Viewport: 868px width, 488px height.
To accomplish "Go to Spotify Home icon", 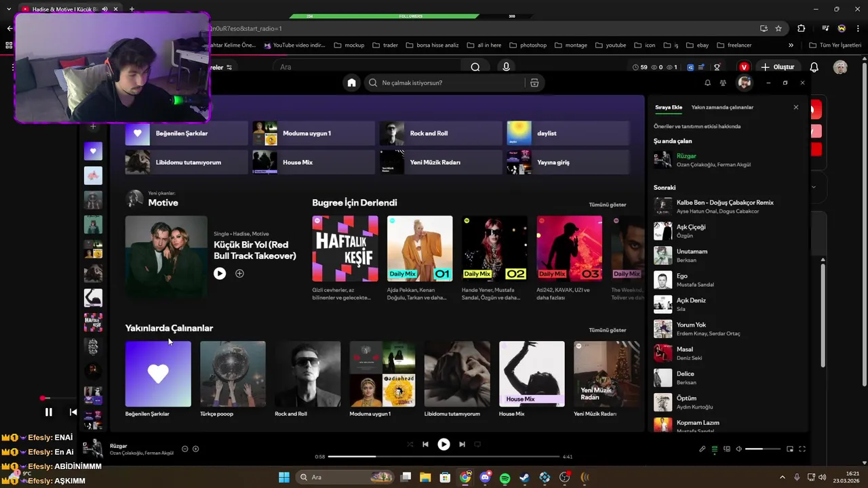I will [x=351, y=83].
